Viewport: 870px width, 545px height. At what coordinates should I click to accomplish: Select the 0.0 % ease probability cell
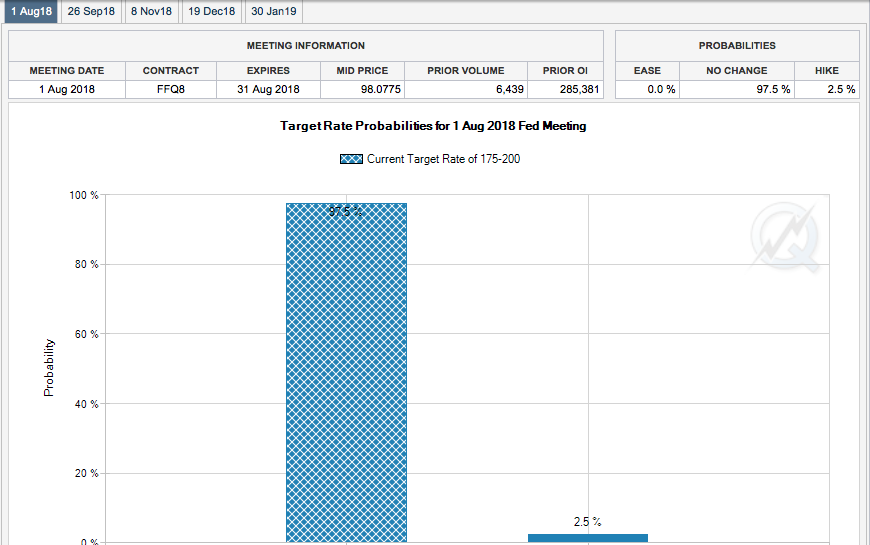click(x=647, y=89)
